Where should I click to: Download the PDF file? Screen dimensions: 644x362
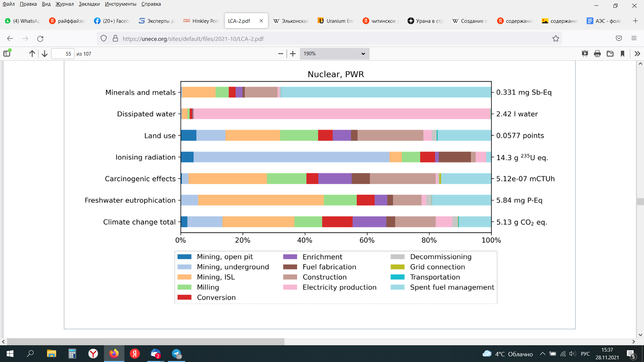click(x=610, y=54)
